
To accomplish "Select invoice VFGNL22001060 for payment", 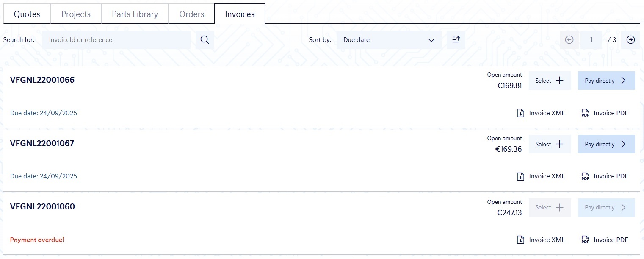I will pyautogui.click(x=550, y=208).
